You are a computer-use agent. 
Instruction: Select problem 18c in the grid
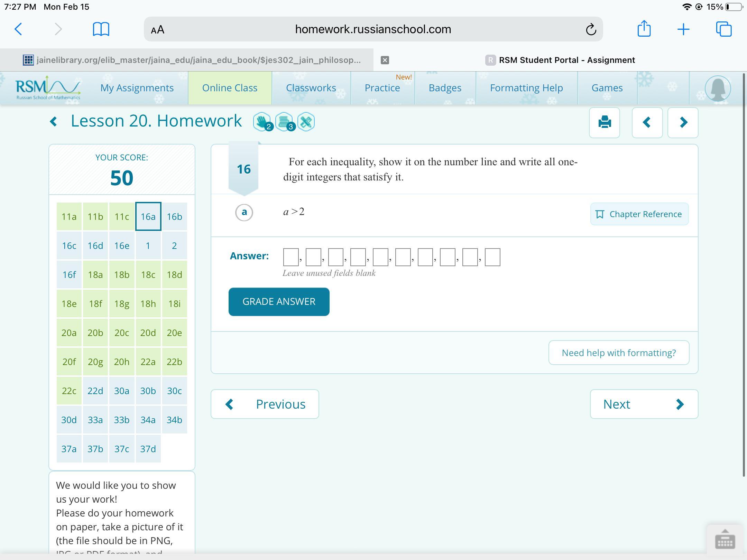pyautogui.click(x=148, y=274)
